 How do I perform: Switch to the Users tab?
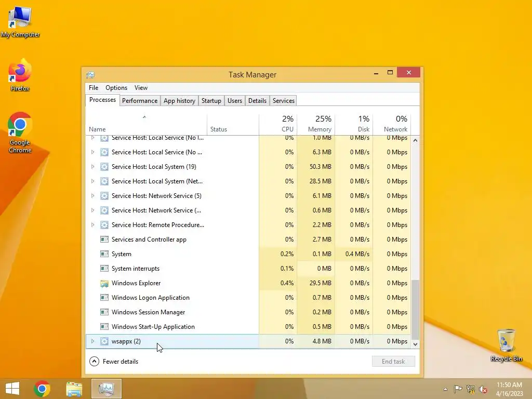(235, 101)
